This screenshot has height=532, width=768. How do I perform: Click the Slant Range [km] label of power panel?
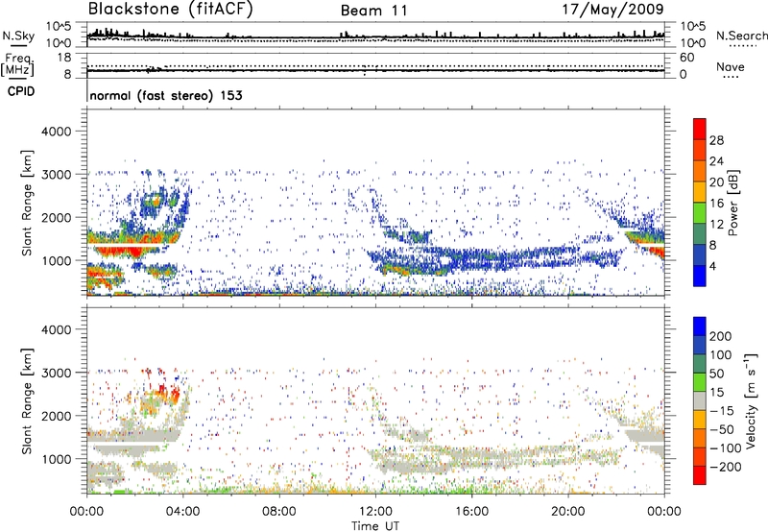pos(27,203)
